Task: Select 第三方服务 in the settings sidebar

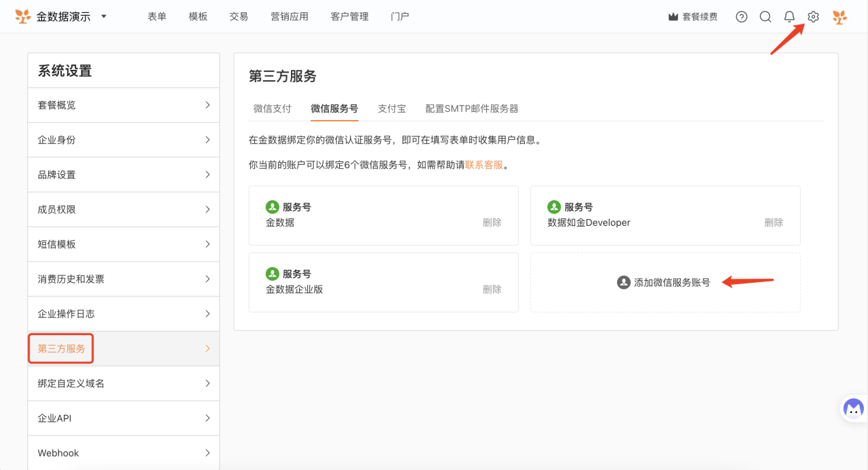Action: point(123,349)
